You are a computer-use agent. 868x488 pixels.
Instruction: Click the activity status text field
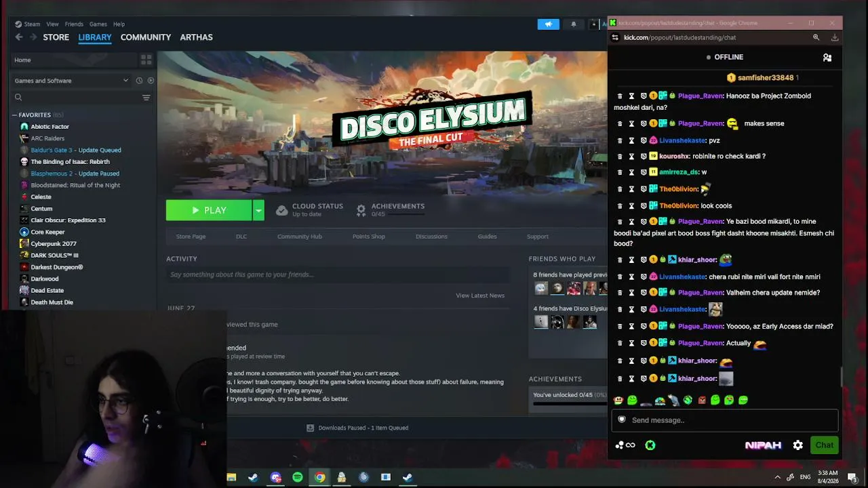coord(337,274)
